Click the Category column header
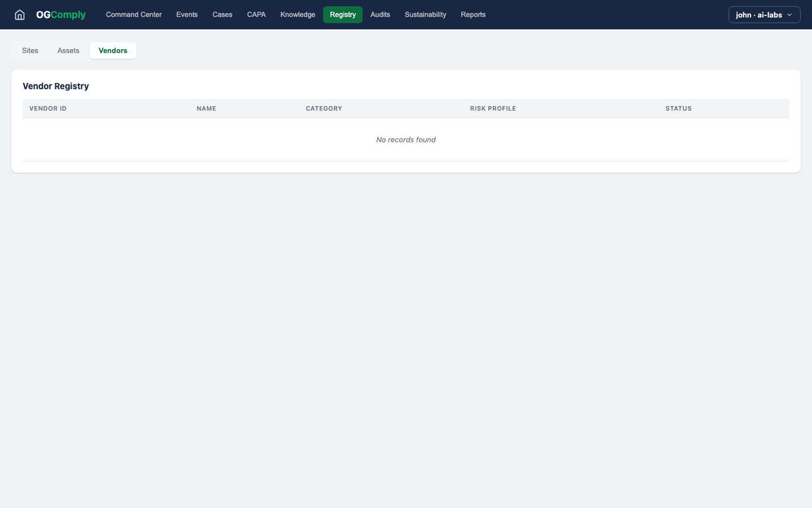This screenshot has height=508, width=812. click(324, 108)
